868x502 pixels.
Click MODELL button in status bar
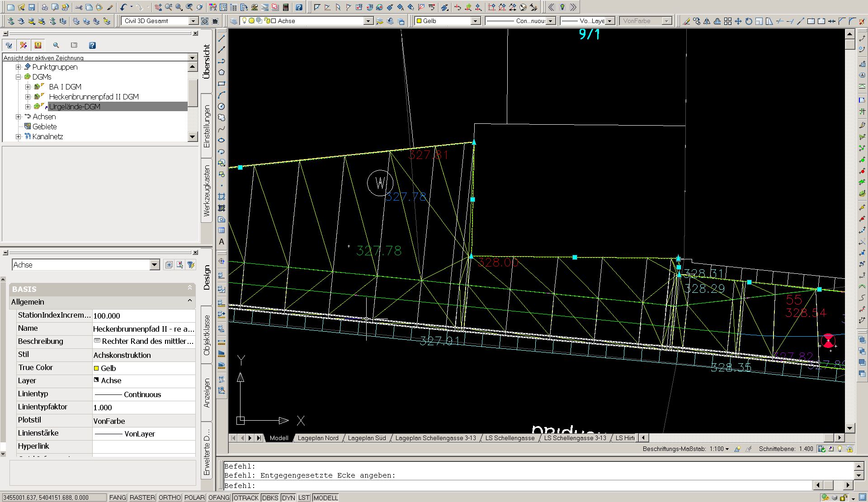click(325, 497)
